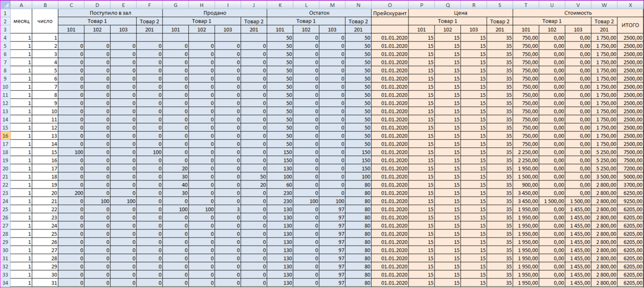Viewport: 644px width, 288px height.
Task: Select row header 34
Action: point(5,283)
